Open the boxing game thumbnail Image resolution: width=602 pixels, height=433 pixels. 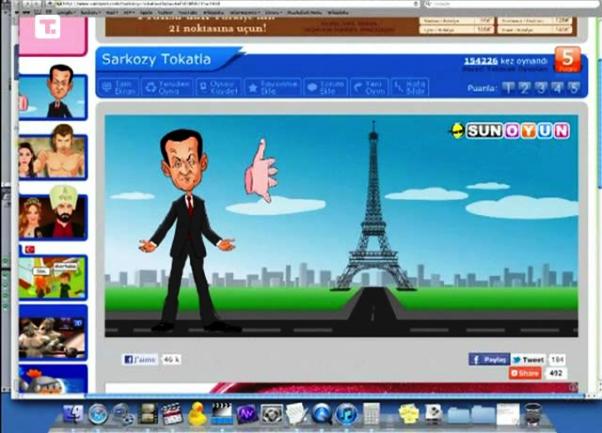click(x=53, y=333)
